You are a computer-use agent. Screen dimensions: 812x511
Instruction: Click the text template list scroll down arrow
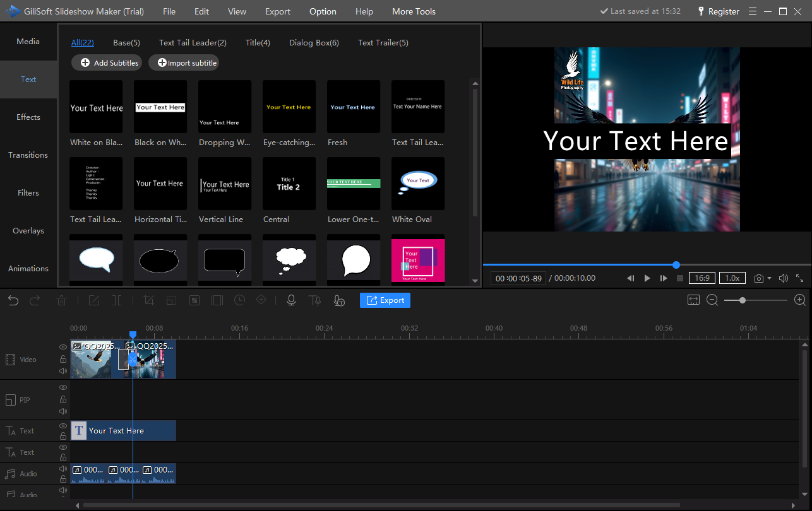pos(475,281)
